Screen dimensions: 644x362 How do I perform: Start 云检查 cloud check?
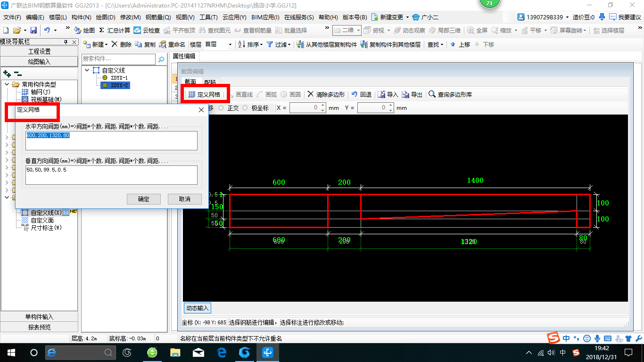[147, 30]
